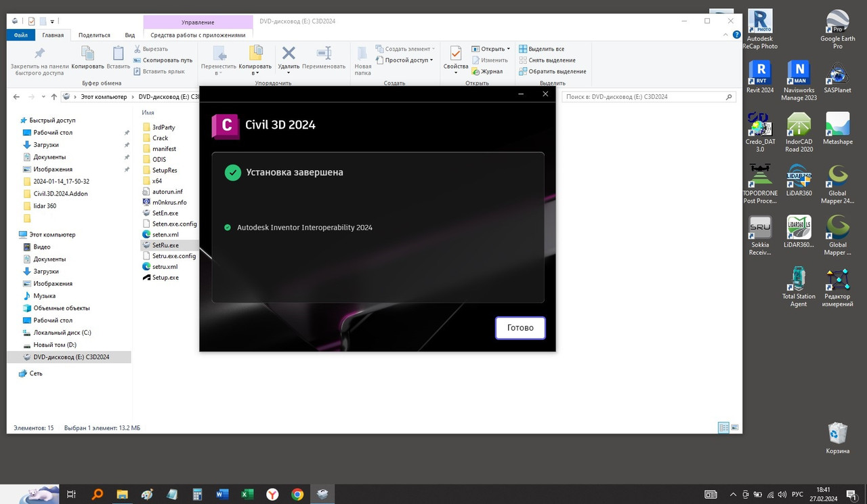Switch to the Вид ribbon tab
Screen dimensions: 867x504
(131, 35)
